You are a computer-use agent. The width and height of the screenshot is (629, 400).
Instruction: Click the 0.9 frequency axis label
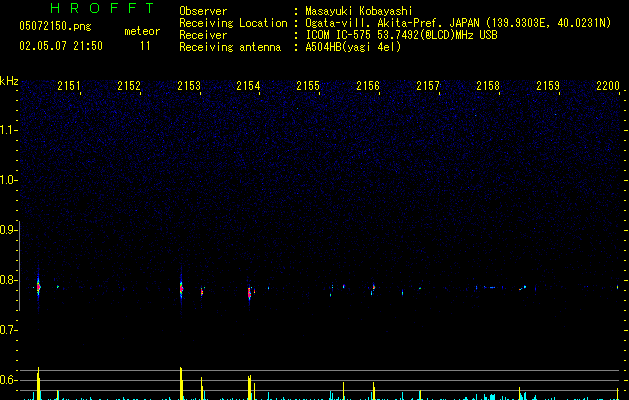(x=8, y=230)
